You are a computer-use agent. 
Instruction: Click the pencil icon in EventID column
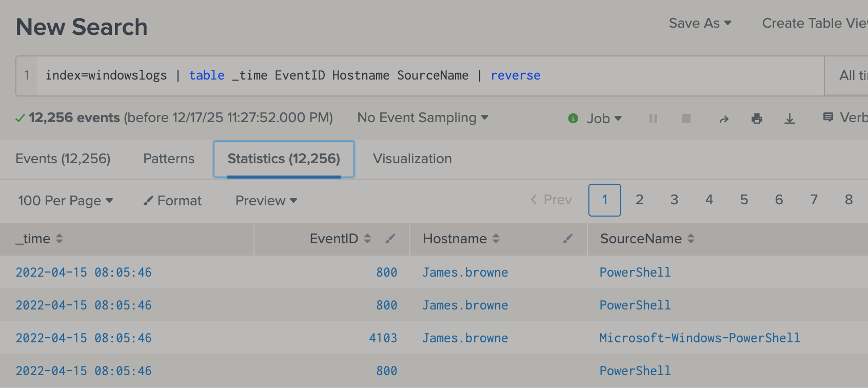click(390, 239)
